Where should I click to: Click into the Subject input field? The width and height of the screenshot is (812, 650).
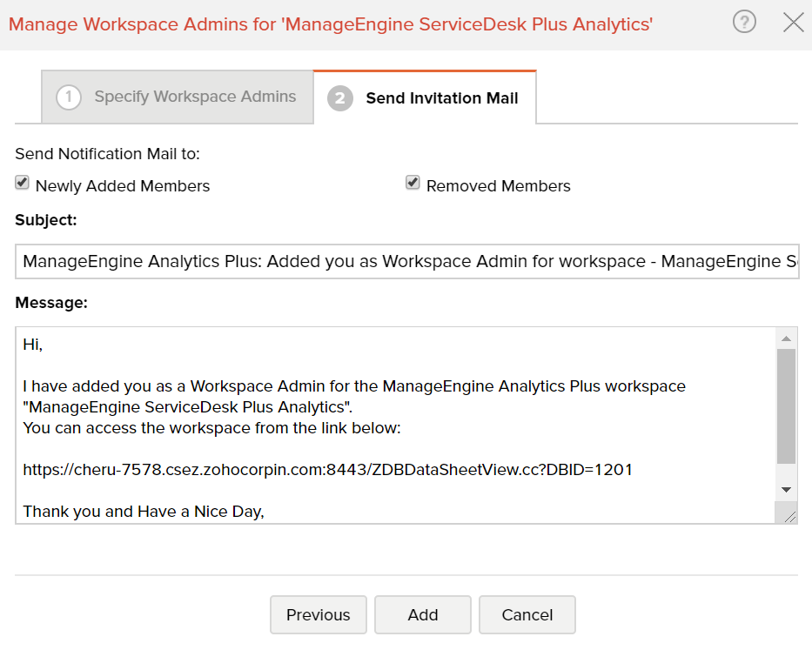click(407, 262)
